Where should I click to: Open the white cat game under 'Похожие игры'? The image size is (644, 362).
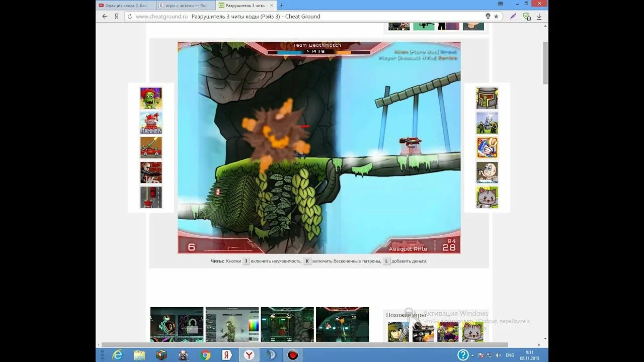pyautogui.click(x=472, y=332)
